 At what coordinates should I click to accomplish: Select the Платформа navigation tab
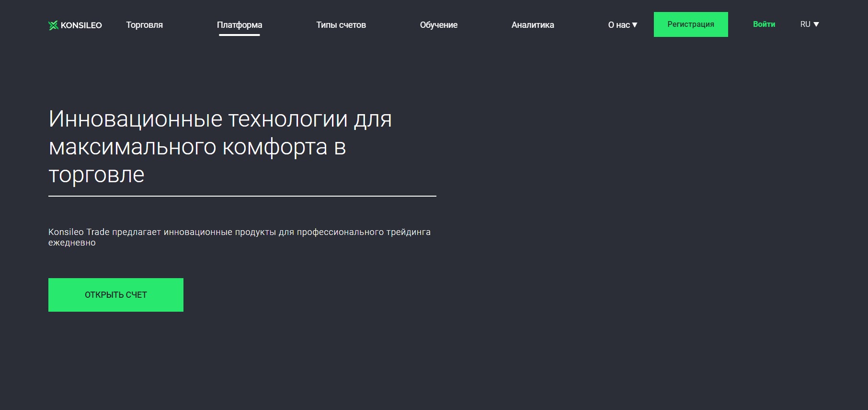pos(240,25)
